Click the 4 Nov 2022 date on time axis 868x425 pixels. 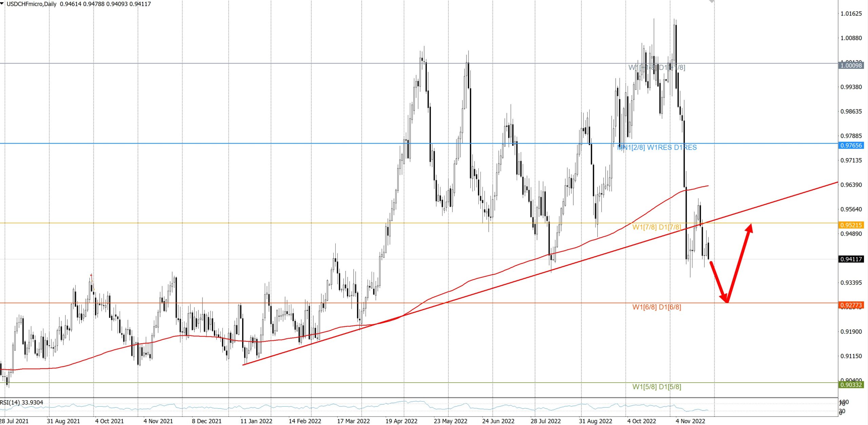(x=690, y=421)
